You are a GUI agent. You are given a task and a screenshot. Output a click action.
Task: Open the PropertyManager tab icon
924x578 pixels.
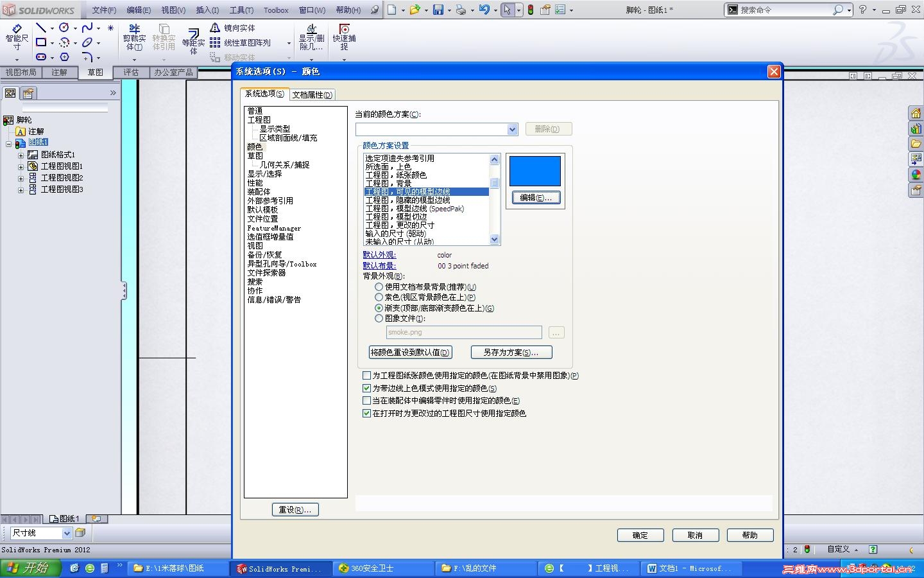click(x=28, y=93)
